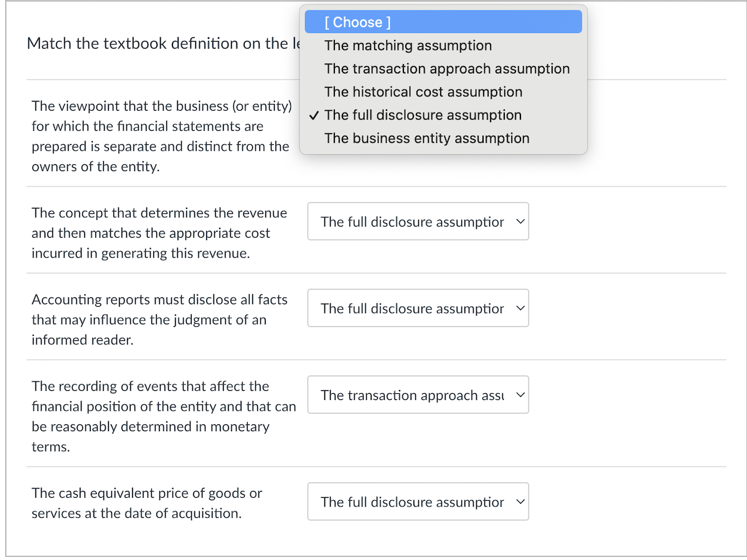
Task: Click the chevron arrow on the revenue-matching row
Action: pyautogui.click(x=520, y=222)
